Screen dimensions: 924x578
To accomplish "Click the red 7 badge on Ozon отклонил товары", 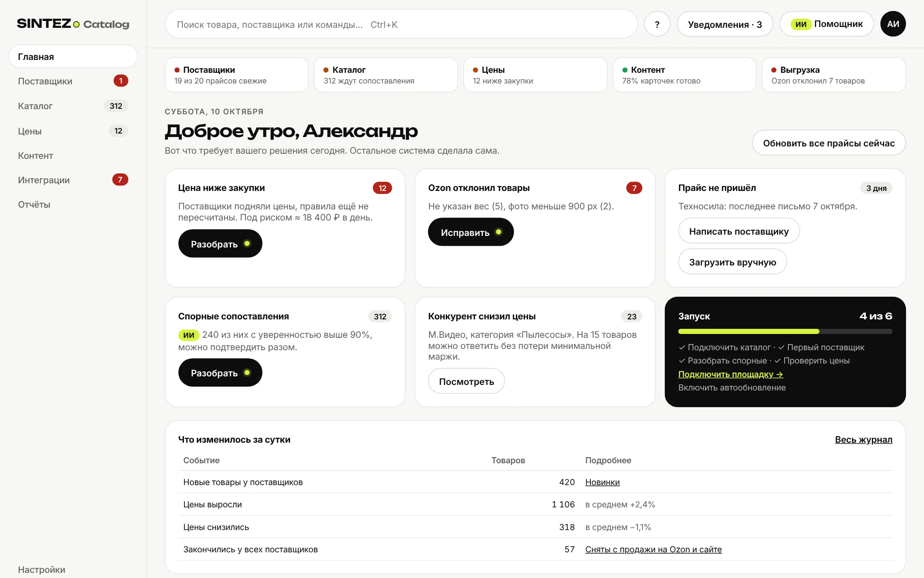I will pyautogui.click(x=634, y=188).
